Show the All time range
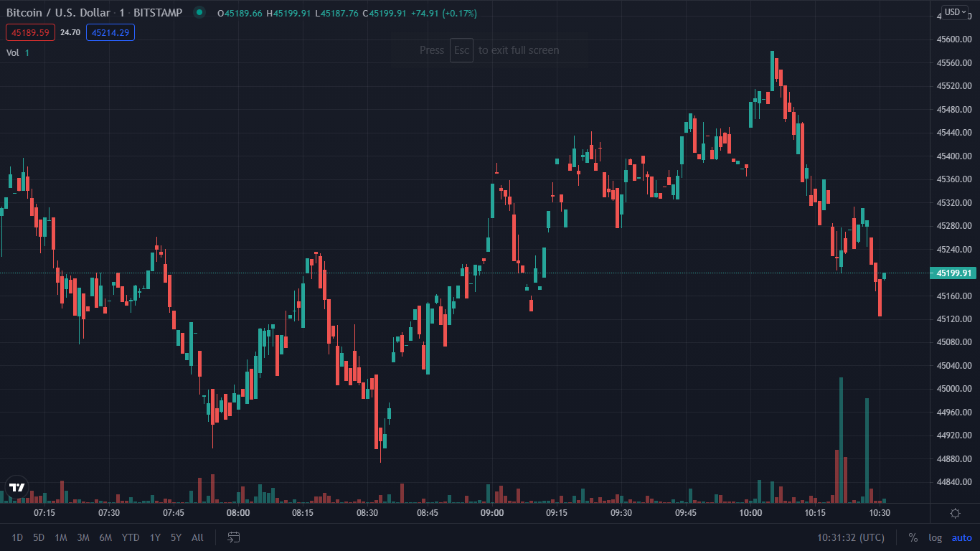The width and height of the screenshot is (980, 551). pos(197,537)
